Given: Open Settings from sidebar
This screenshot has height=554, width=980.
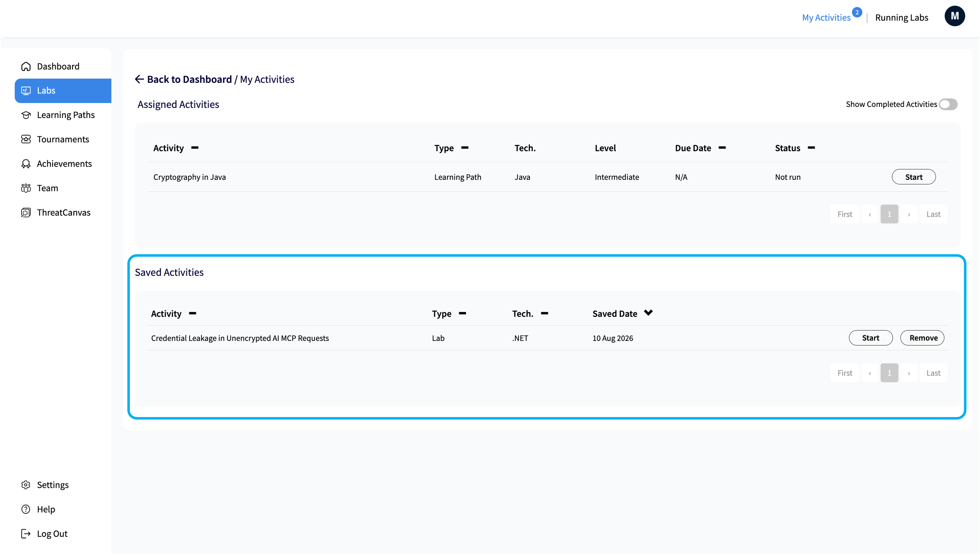Looking at the screenshot, I should click(52, 485).
